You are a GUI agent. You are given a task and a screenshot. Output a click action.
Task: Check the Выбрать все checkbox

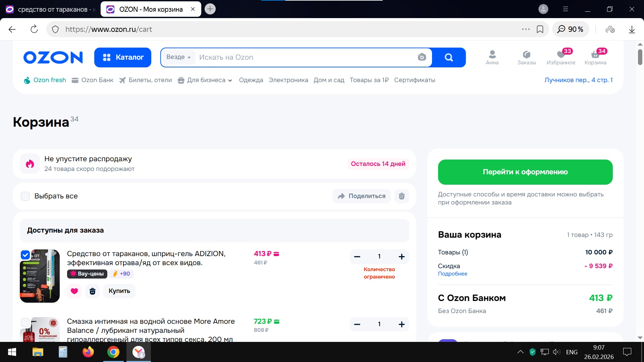pos(25,196)
